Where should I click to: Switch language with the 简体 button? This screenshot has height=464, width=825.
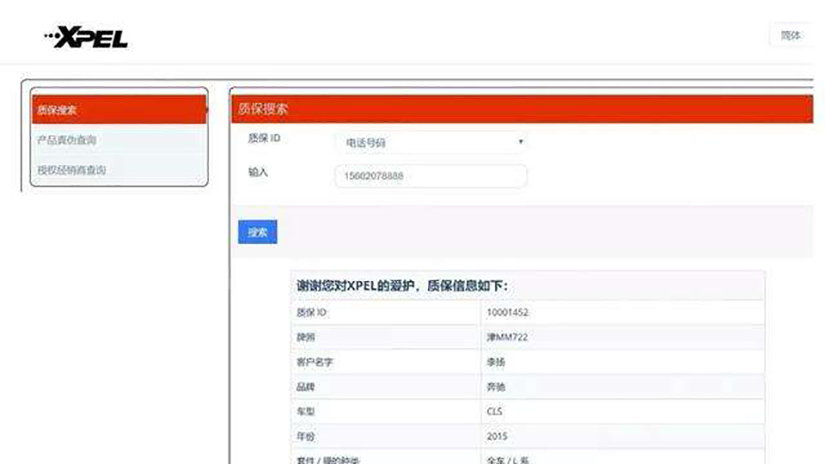click(790, 35)
